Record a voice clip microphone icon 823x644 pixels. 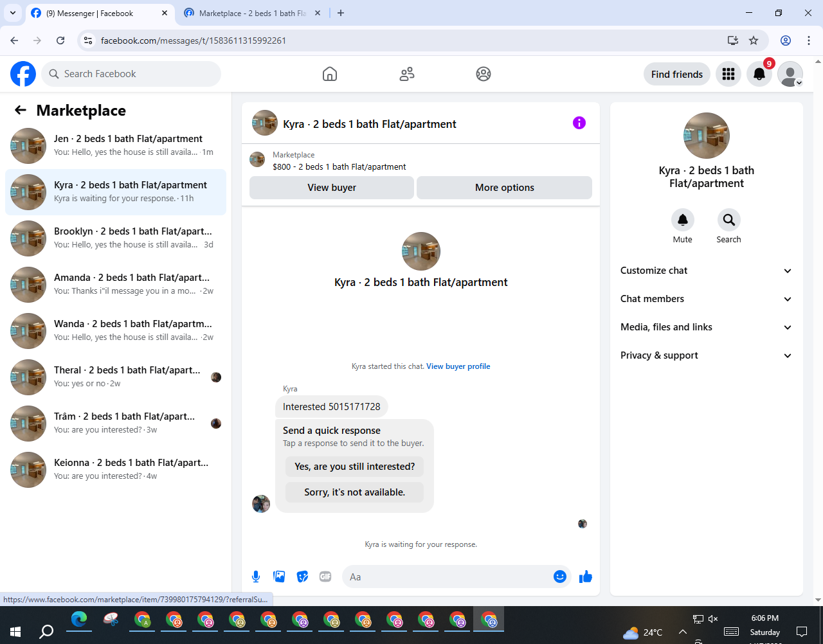(256, 577)
